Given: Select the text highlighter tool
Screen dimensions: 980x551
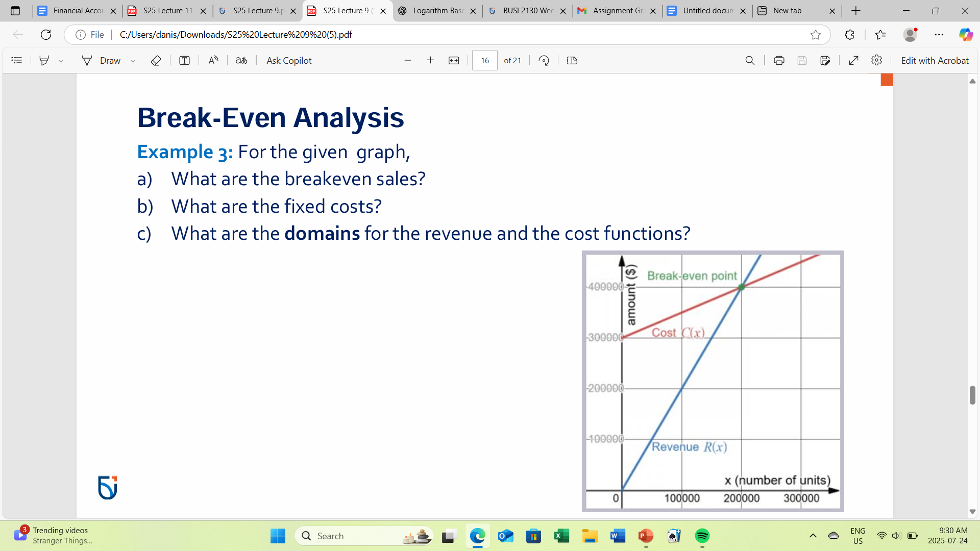Looking at the screenshot, I should [x=45, y=60].
